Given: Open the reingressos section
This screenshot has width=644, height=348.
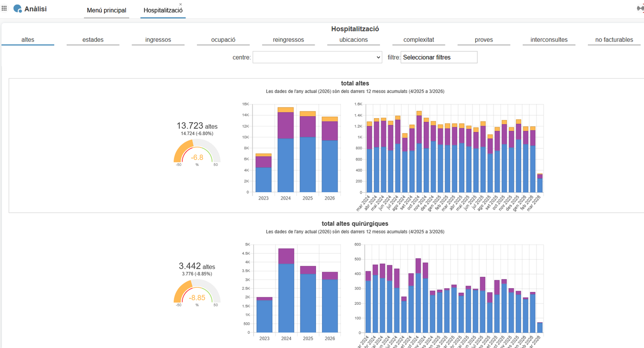Looking at the screenshot, I should (288, 40).
